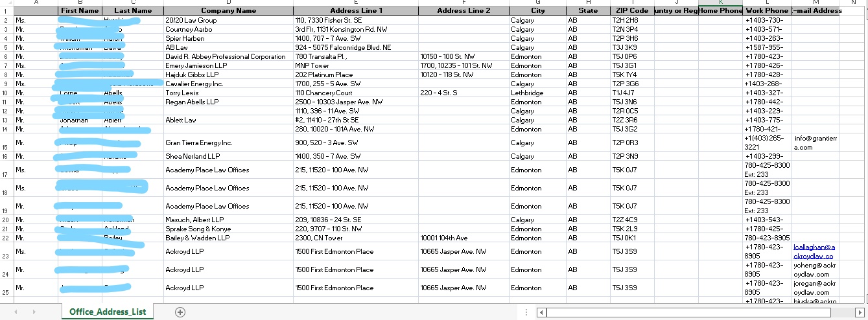Select the jcregan@ackroydlaw.com email cell

click(815, 288)
